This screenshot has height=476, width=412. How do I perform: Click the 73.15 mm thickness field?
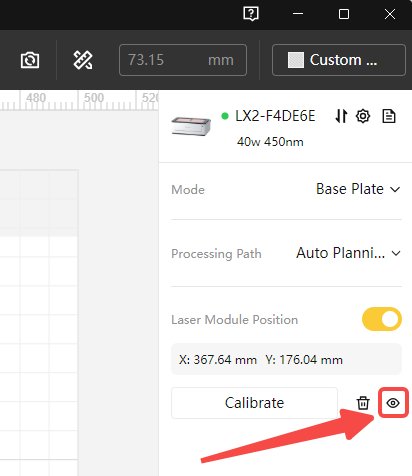183,60
